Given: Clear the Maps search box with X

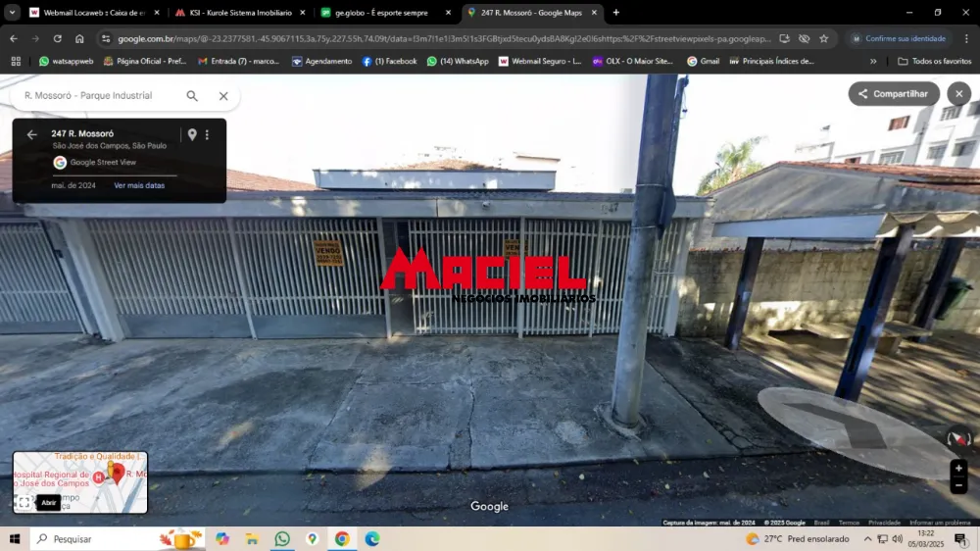Looking at the screenshot, I should (223, 96).
